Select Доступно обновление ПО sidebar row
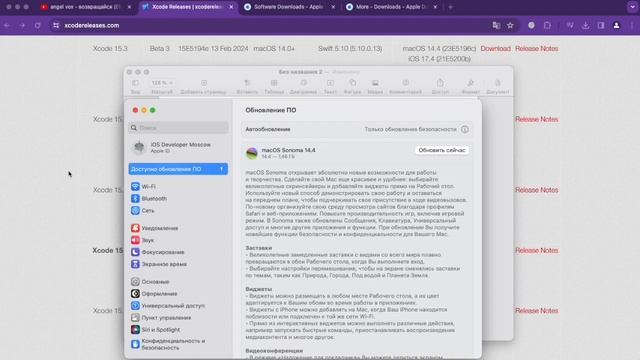The width and height of the screenshot is (640, 360). click(178, 169)
